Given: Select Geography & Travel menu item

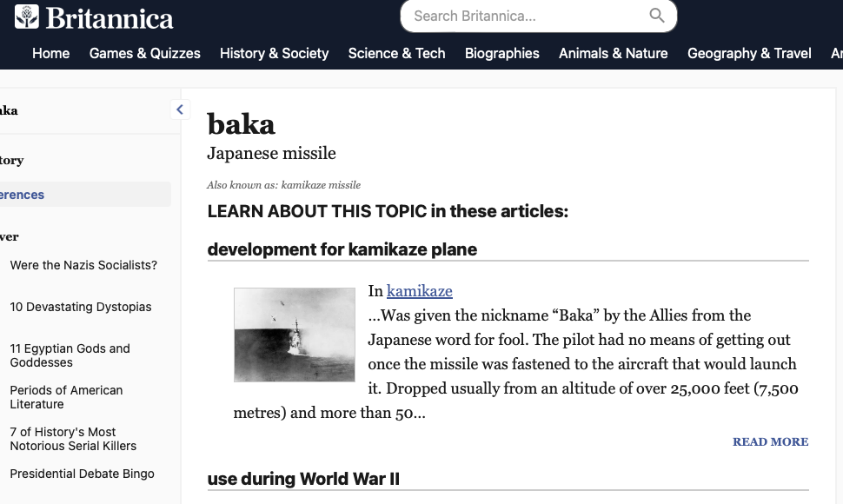Looking at the screenshot, I should [x=749, y=53].
